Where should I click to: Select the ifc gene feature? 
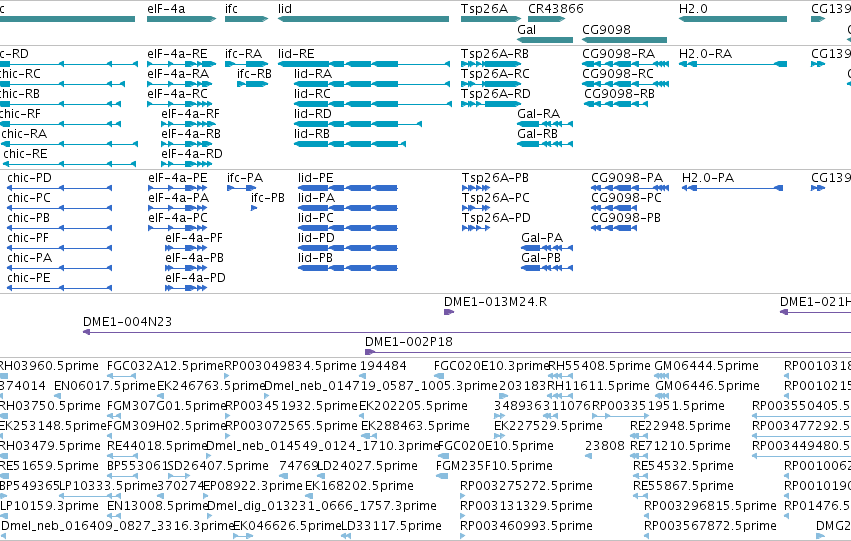tap(246, 19)
